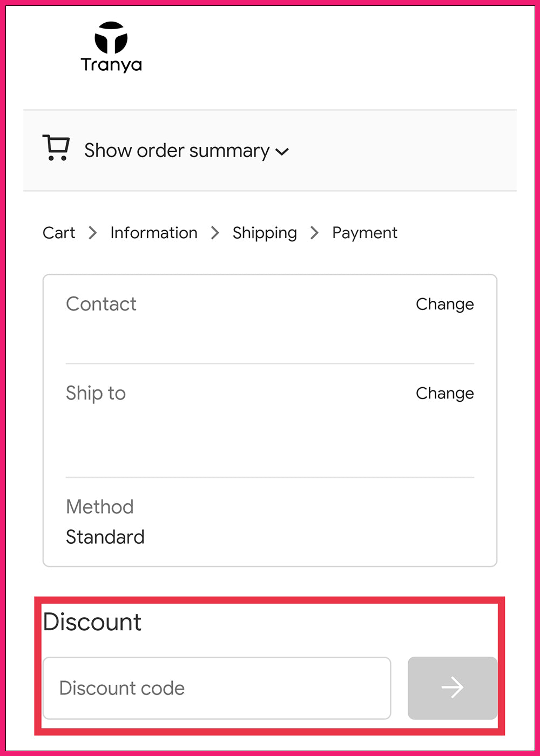The width and height of the screenshot is (540, 756).
Task: Click the chevron after Shipping breadcrumb
Action: (314, 233)
